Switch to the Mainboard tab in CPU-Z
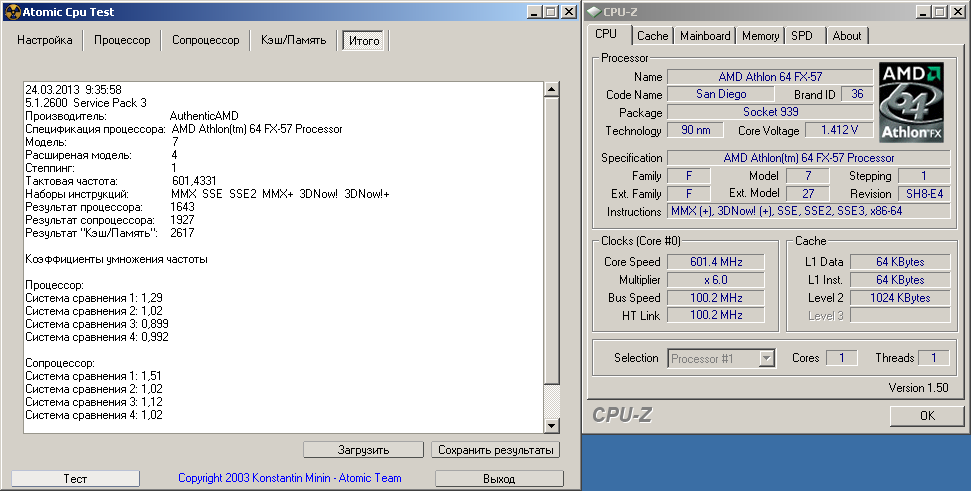The width and height of the screenshot is (971, 491). (x=705, y=36)
